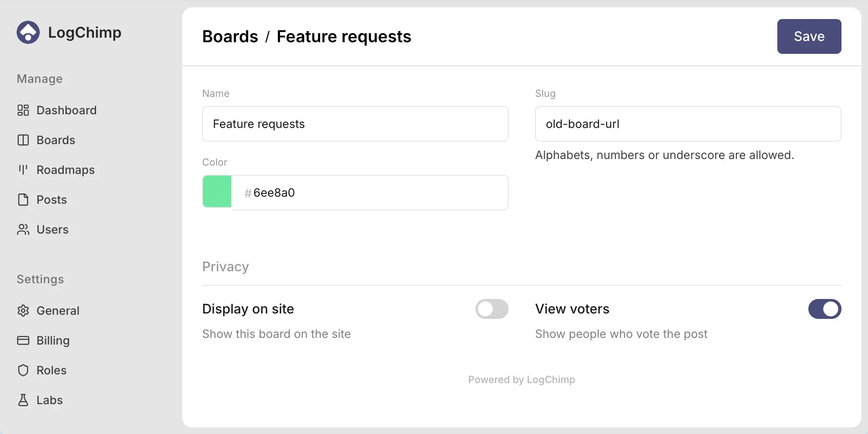Select the Billing card icon
Viewport: 868px width, 434px height.
pyautogui.click(x=23, y=340)
